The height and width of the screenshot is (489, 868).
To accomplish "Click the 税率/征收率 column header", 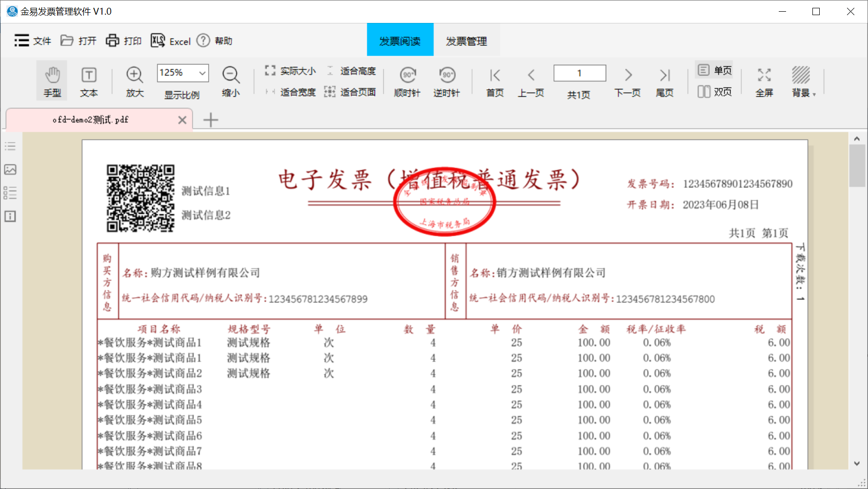I will point(656,329).
